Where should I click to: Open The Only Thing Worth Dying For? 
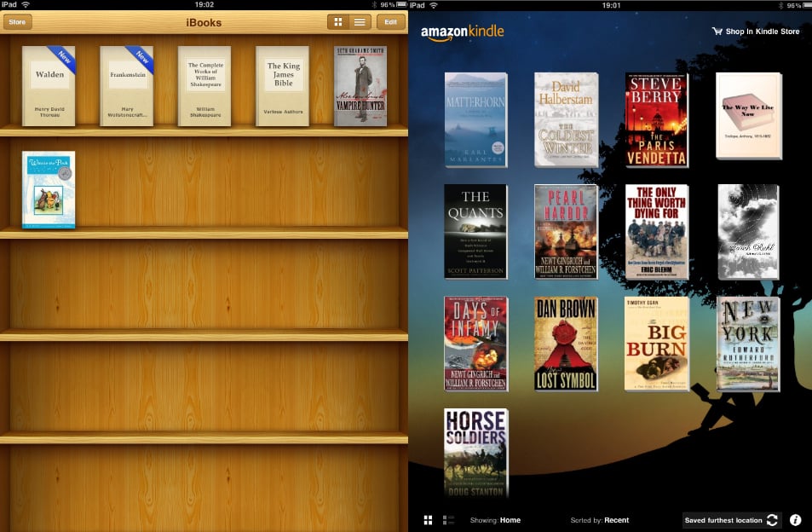coord(657,232)
